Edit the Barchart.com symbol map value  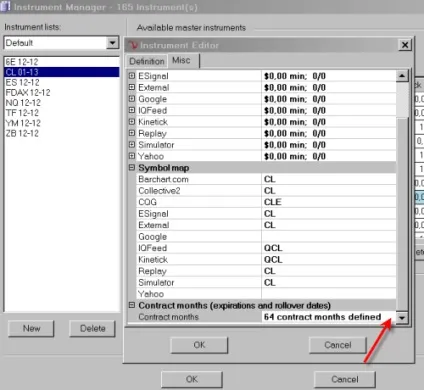click(329, 179)
